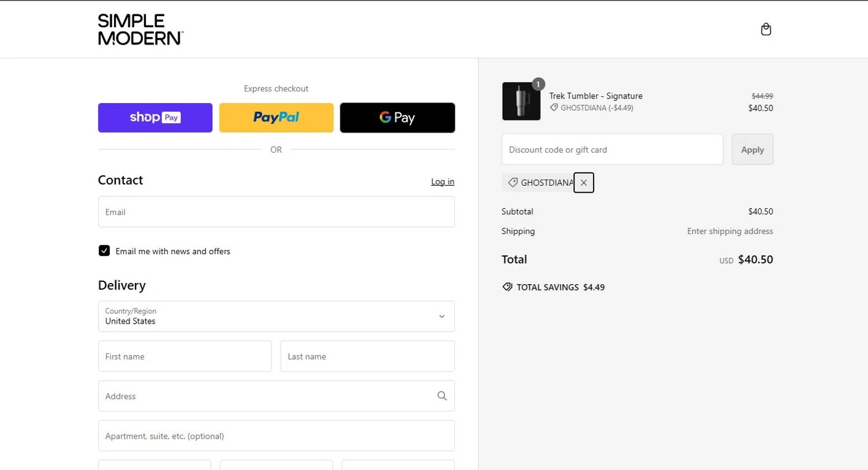Open the Country/Region dropdown
This screenshot has height=470, width=868.
pos(276,316)
